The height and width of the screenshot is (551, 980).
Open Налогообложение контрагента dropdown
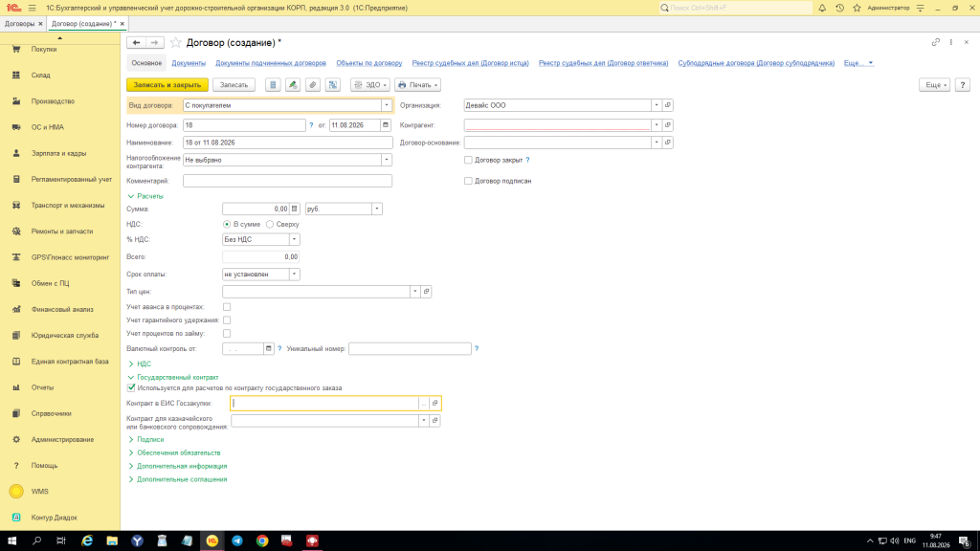(x=387, y=160)
